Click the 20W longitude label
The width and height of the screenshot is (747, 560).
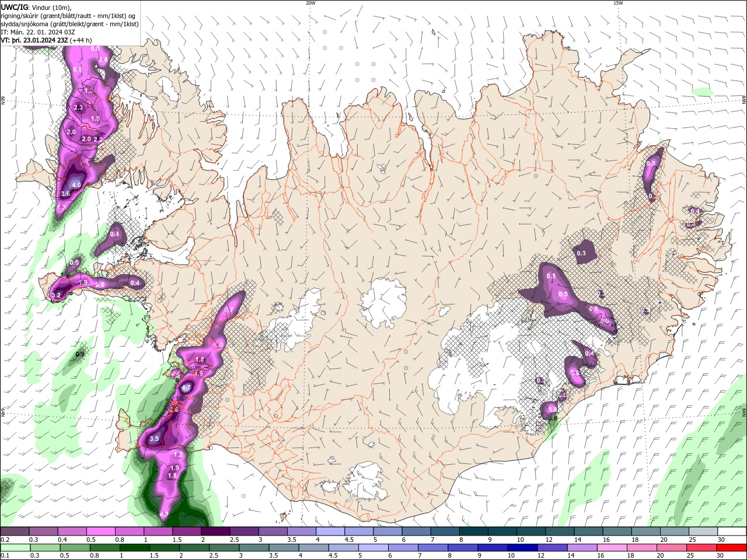tap(310, 3)
